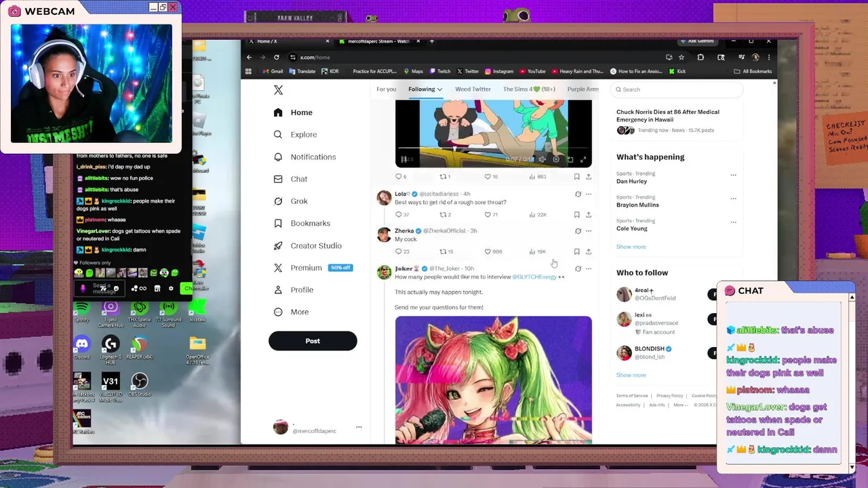Open Discord desktop shortcut
The image size is (868, 488).
click(82, 348)
